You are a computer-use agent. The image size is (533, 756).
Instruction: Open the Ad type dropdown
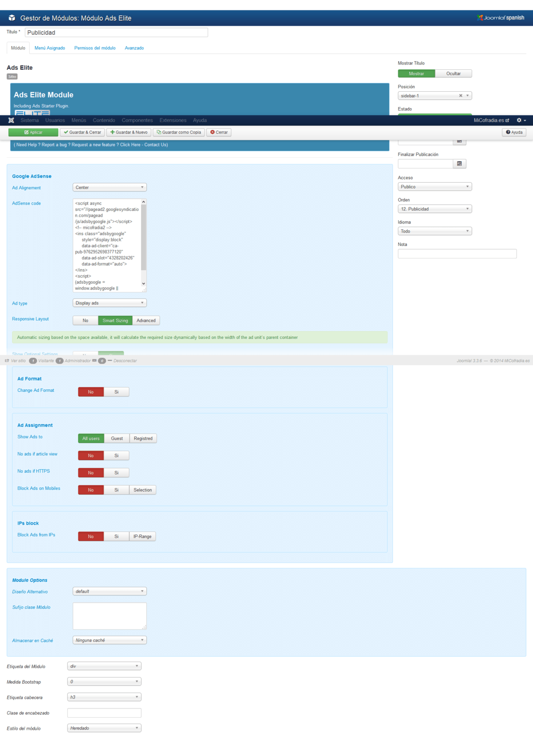click(x=110, y=303)
